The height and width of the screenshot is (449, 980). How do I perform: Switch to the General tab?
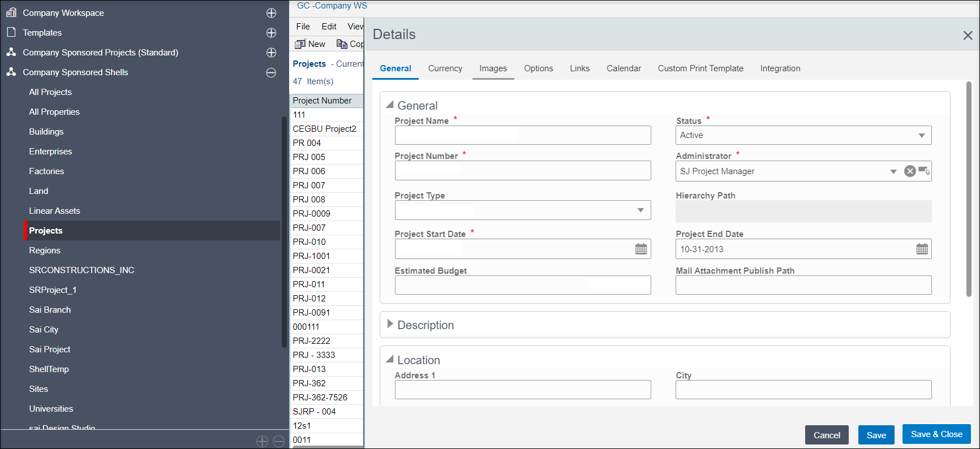click(396, 68)
